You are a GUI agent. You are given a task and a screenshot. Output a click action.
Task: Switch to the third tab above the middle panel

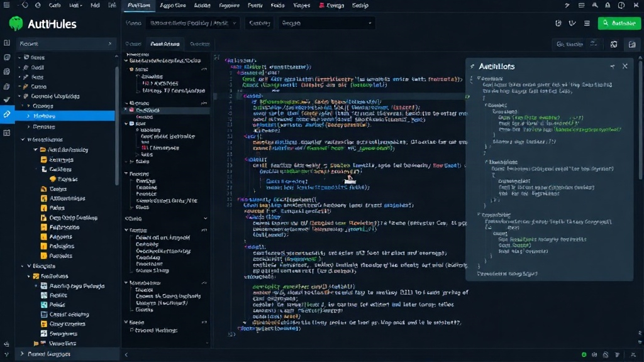click(x=200, y=44)
